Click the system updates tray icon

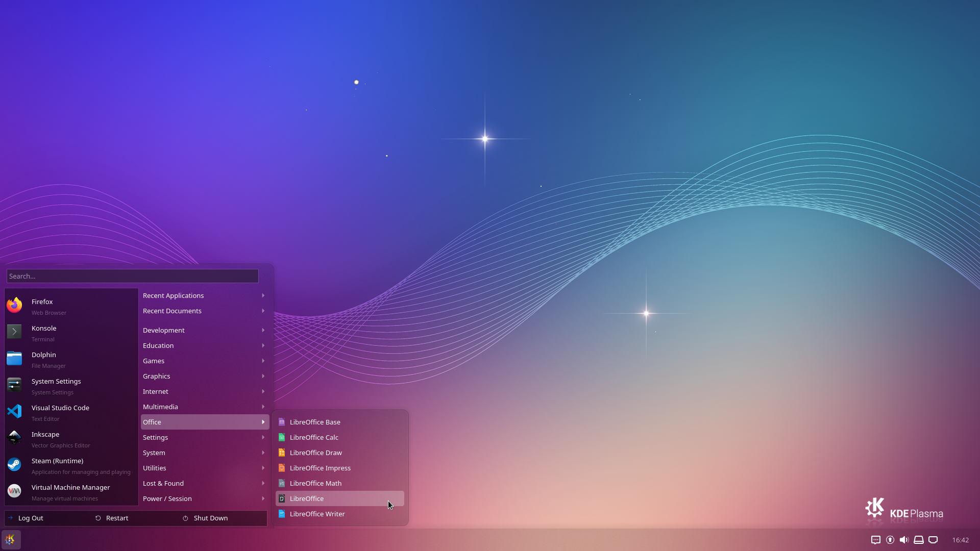(x=890, y=540)
